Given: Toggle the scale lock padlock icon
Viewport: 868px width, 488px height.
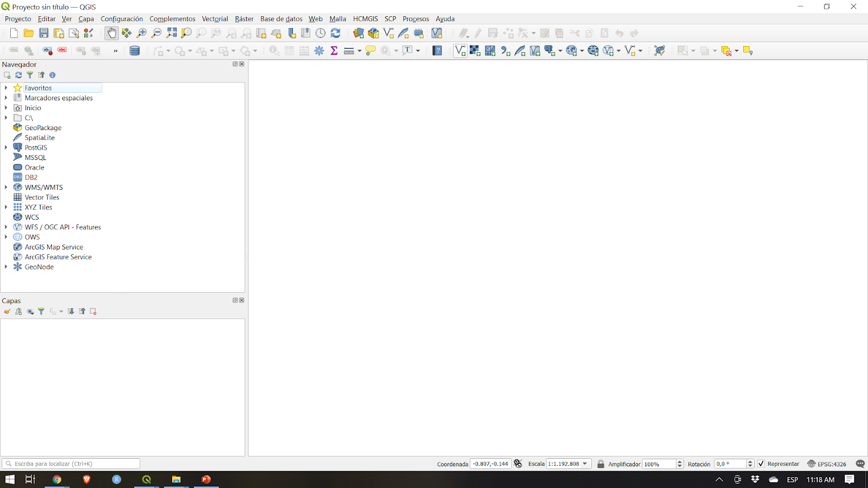Looking at the screenshot, I should [x=601, y=464].
